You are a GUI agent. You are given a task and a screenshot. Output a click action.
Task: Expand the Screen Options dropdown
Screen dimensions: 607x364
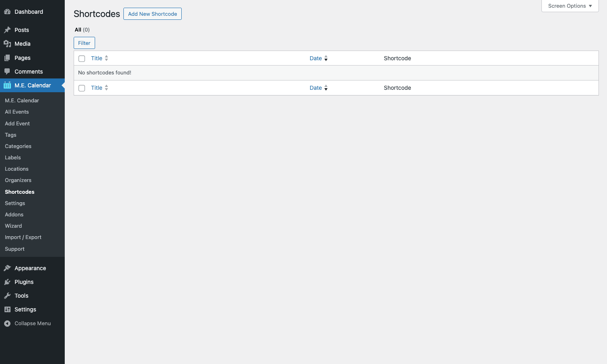tap(570, 6)
